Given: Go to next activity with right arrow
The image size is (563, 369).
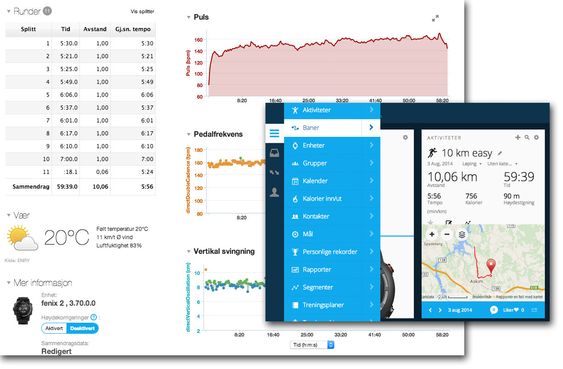Looking at the screenshot, I should click(x=440, y=310).
